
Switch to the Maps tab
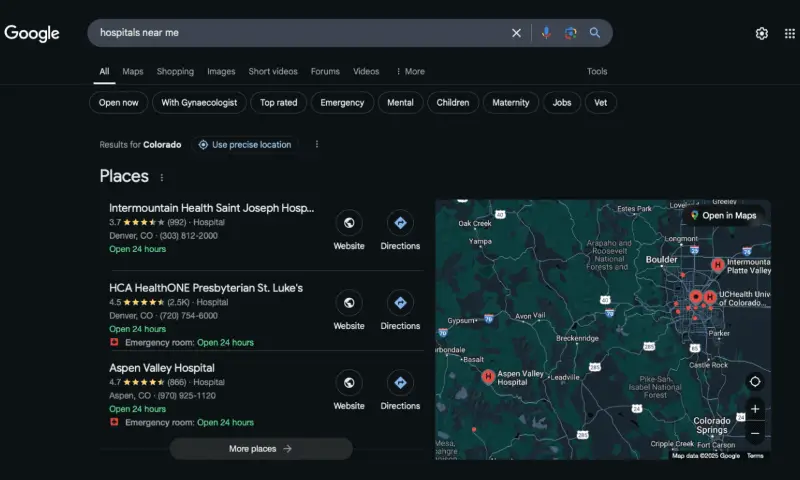coord(133,71)
